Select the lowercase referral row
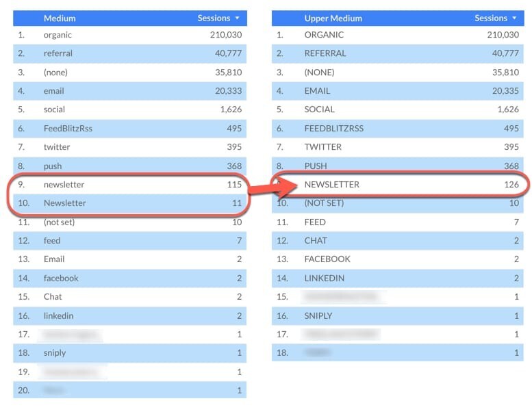 tap(58, 53)
